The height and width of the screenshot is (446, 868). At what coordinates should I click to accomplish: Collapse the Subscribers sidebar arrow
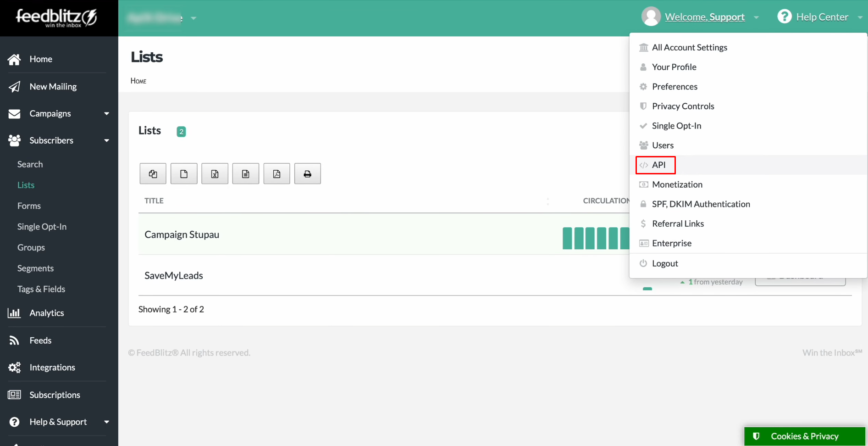(106, 140)
